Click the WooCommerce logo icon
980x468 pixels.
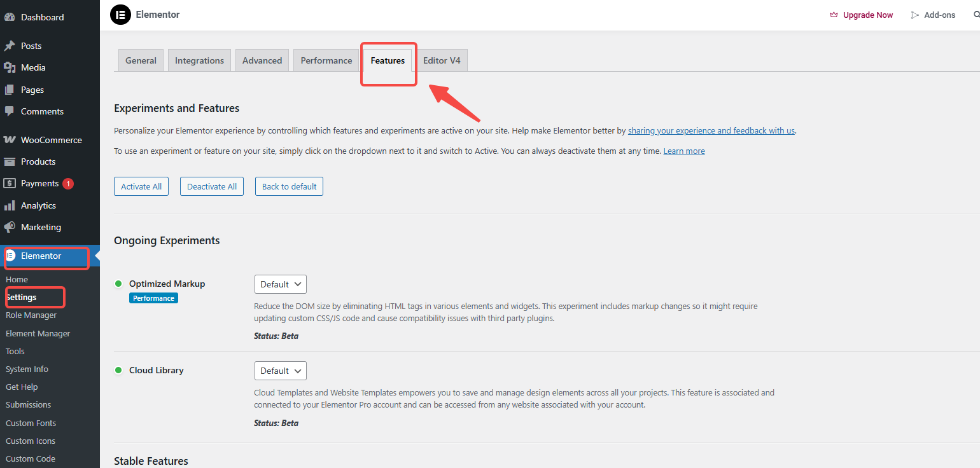pyautogui.click(x=10, y=140)
